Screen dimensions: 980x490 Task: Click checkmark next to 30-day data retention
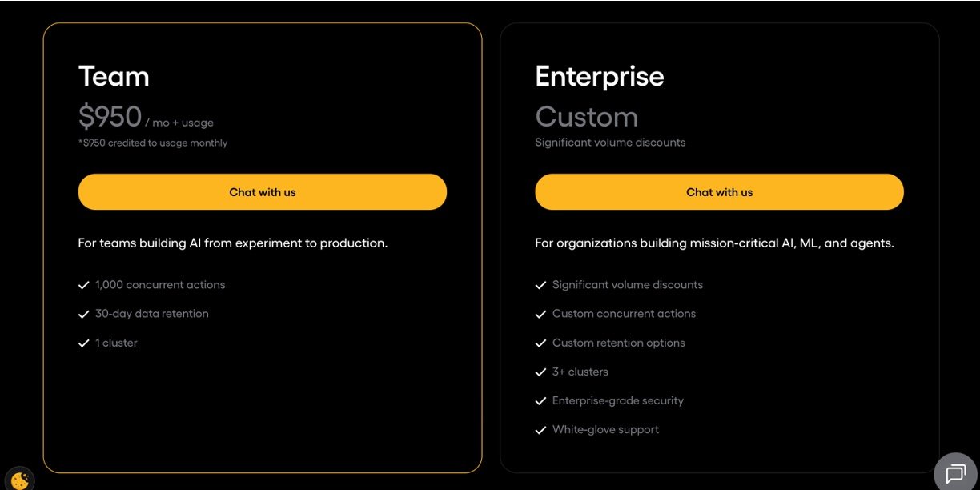coord(83,314)
